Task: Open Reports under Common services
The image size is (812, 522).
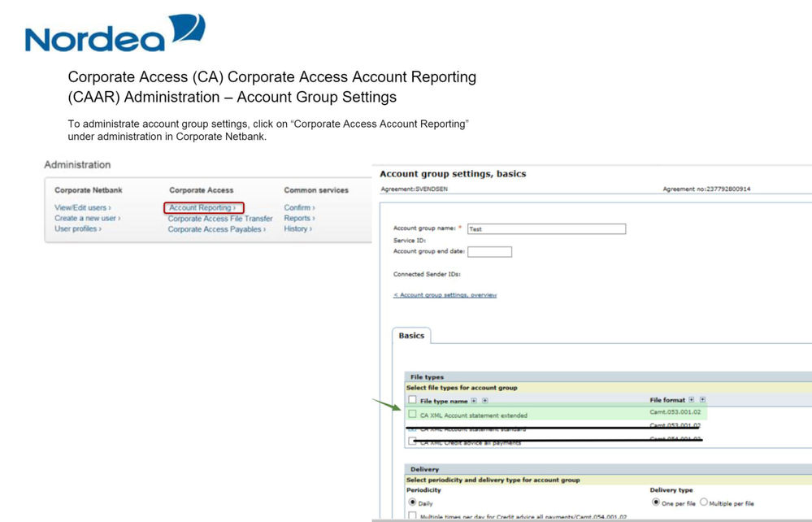Action: point(299,218)
